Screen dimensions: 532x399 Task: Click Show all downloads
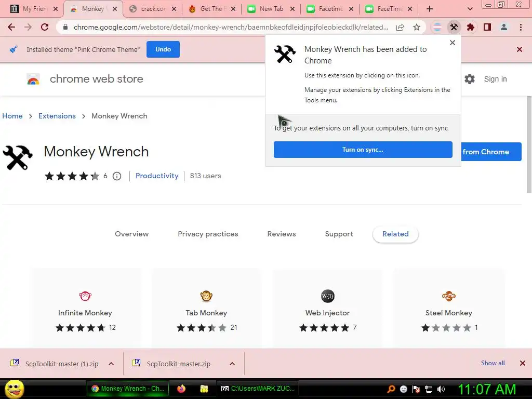coord(493,363)
